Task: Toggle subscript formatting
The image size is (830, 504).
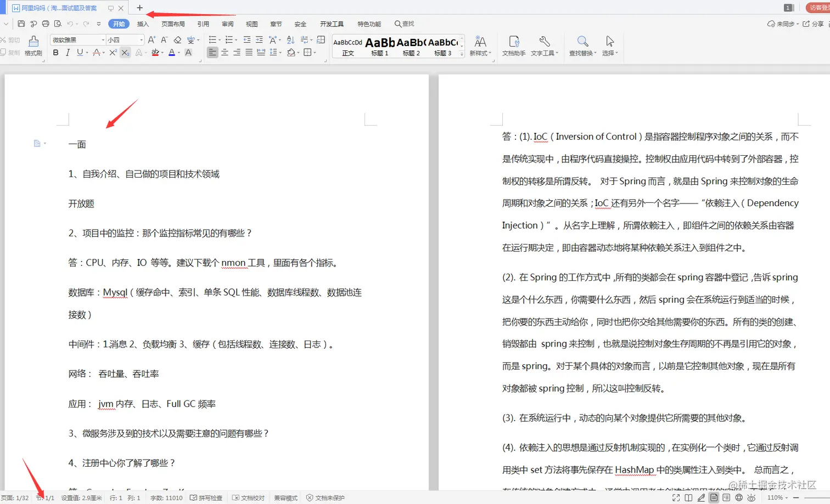Action: click(125, 53)
